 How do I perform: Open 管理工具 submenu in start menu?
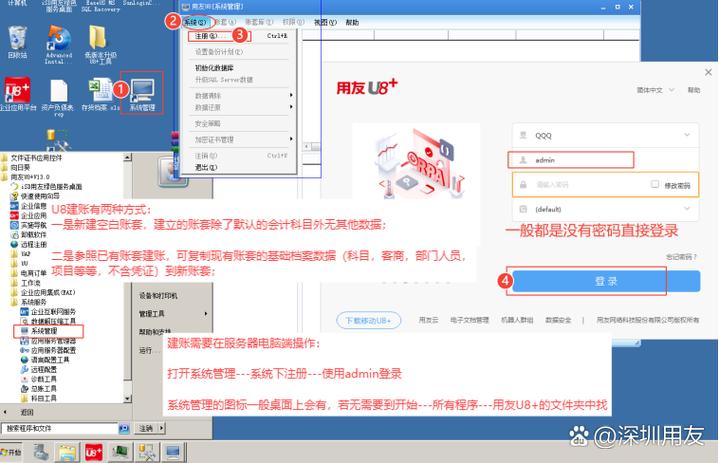[x=172, y=314]
